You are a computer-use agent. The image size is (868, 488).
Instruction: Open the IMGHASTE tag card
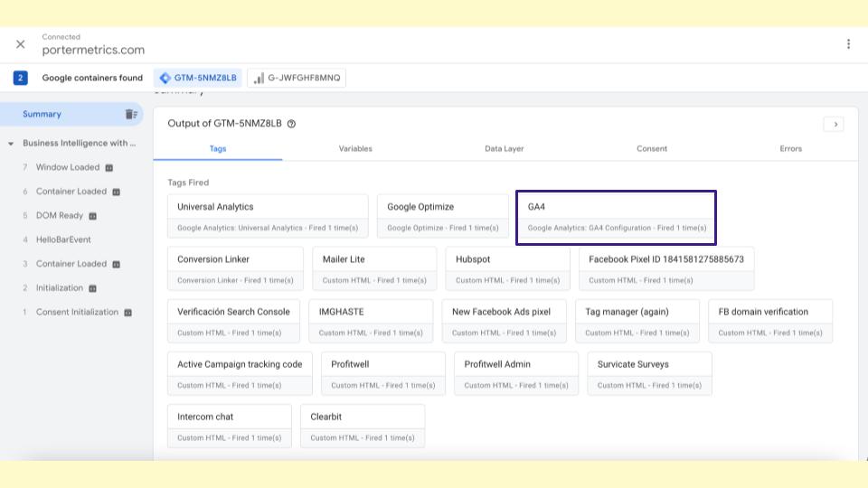click(x=371, y=322)
